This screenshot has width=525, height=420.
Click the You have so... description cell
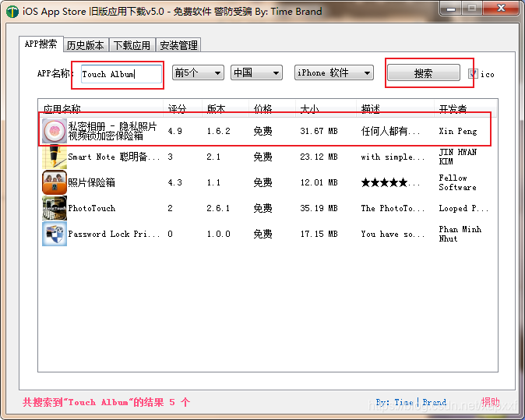click(x=393, y=234)
